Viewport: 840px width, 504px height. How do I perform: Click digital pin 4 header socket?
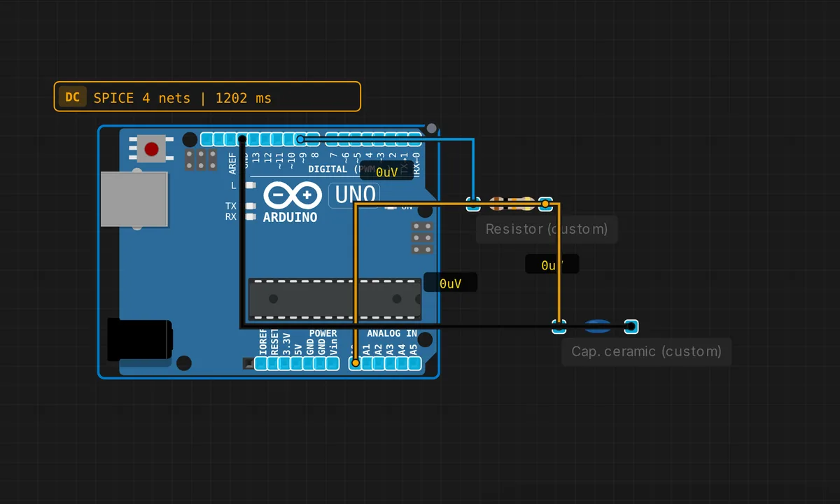(367, 139)
